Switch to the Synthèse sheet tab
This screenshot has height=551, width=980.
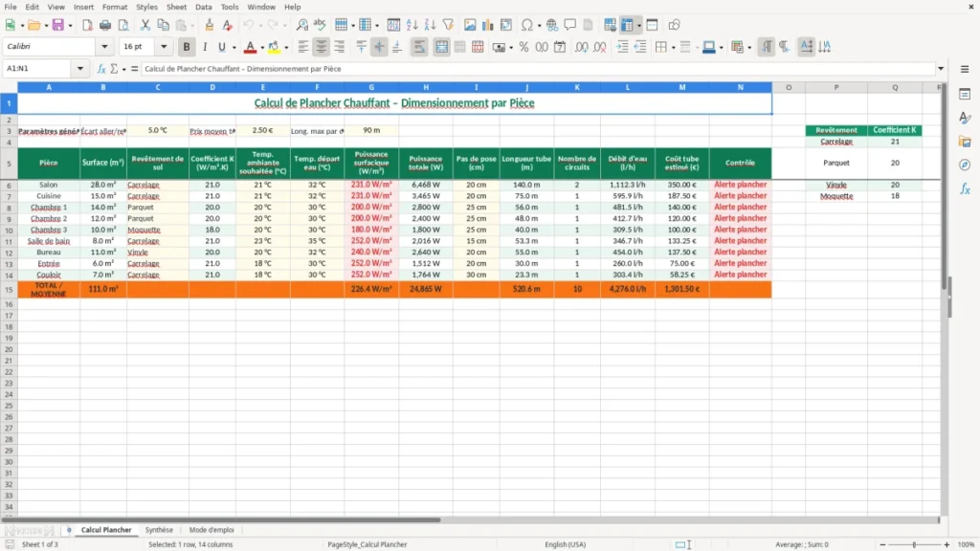(x=159, y=530)
